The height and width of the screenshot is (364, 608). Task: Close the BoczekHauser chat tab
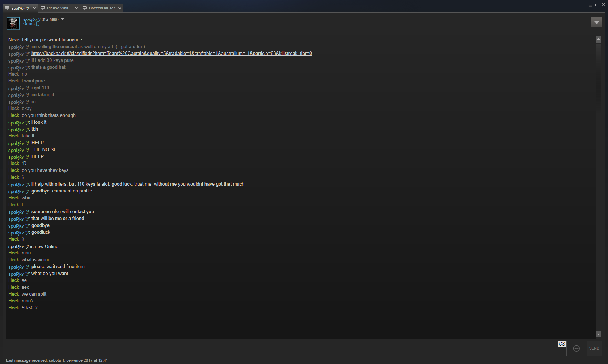(120, 8)
